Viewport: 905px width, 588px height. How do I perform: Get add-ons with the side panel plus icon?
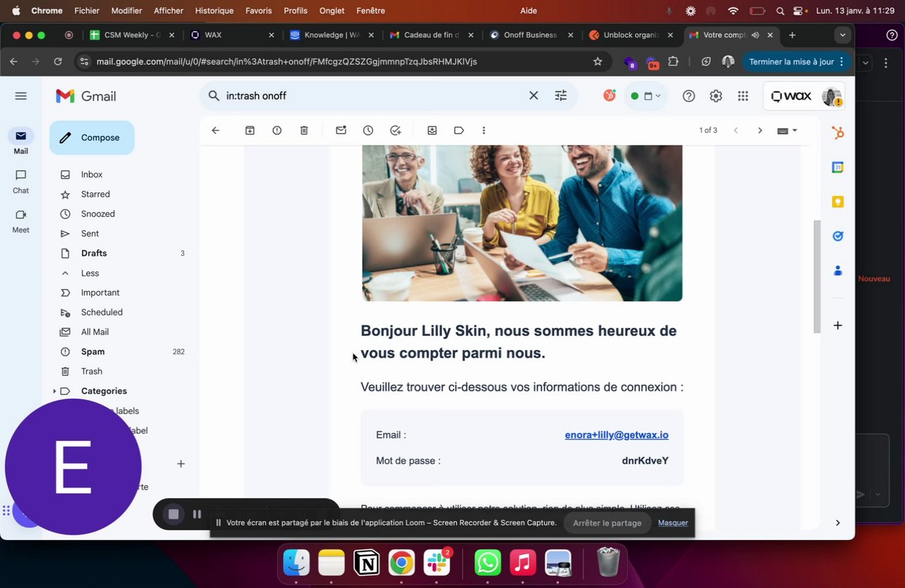[838, 325]
